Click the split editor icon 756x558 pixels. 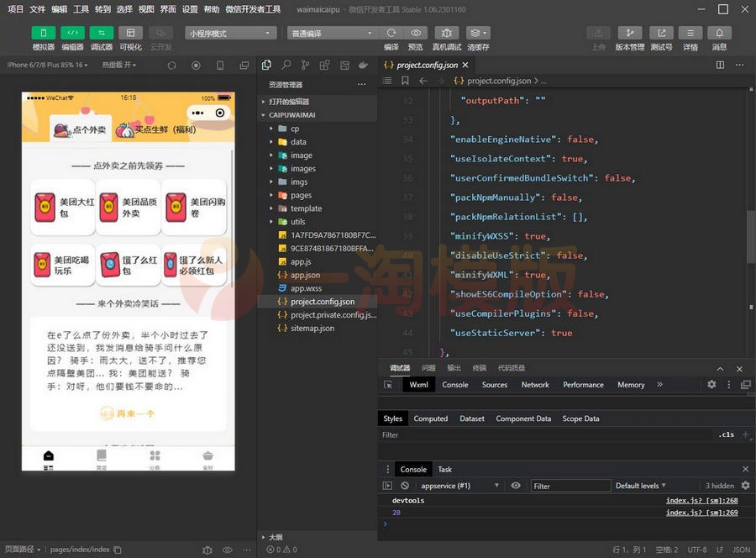[720, 65]
